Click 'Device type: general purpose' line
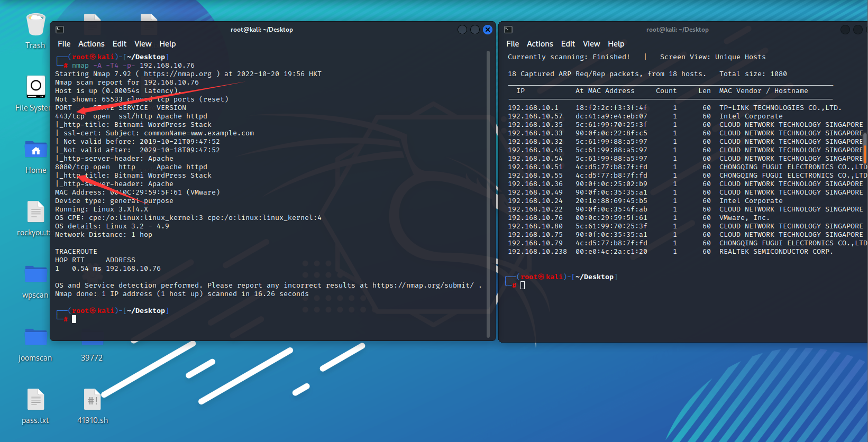868x442 pixels. coord(114,201)
